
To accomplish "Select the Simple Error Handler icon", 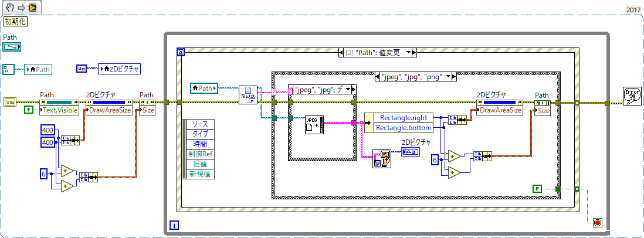I will 631,96.
